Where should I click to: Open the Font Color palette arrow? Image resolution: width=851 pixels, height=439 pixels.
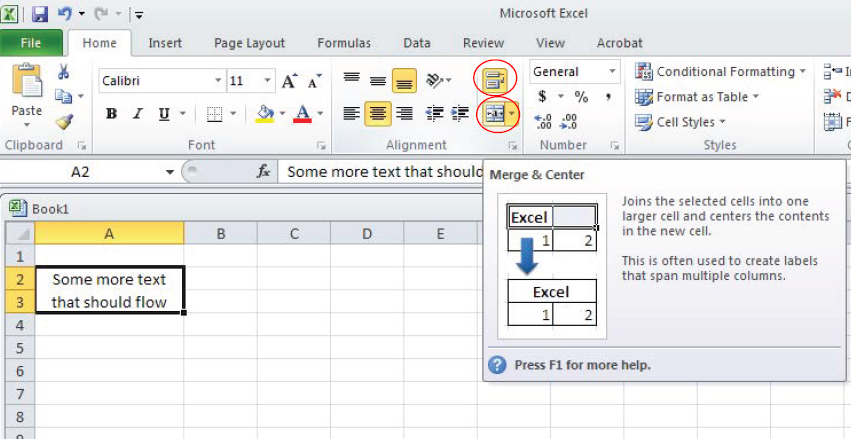[320, 114]
